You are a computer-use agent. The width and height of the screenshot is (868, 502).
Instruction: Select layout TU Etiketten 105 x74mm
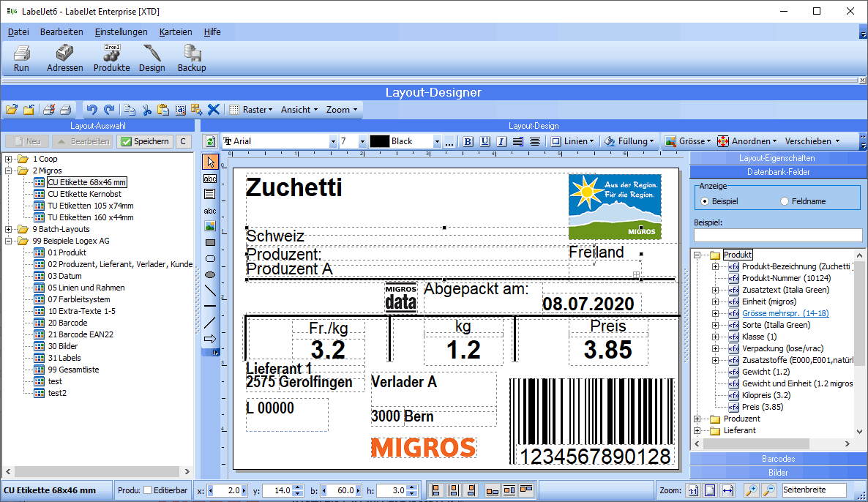click(90, 206)
